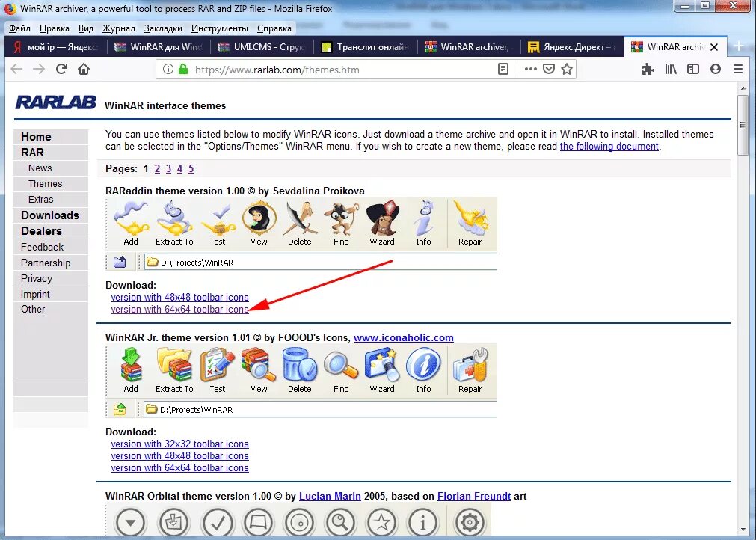Open the Firefox home page button
Screen dimensions: 756x540
click(x=84, y=69)
